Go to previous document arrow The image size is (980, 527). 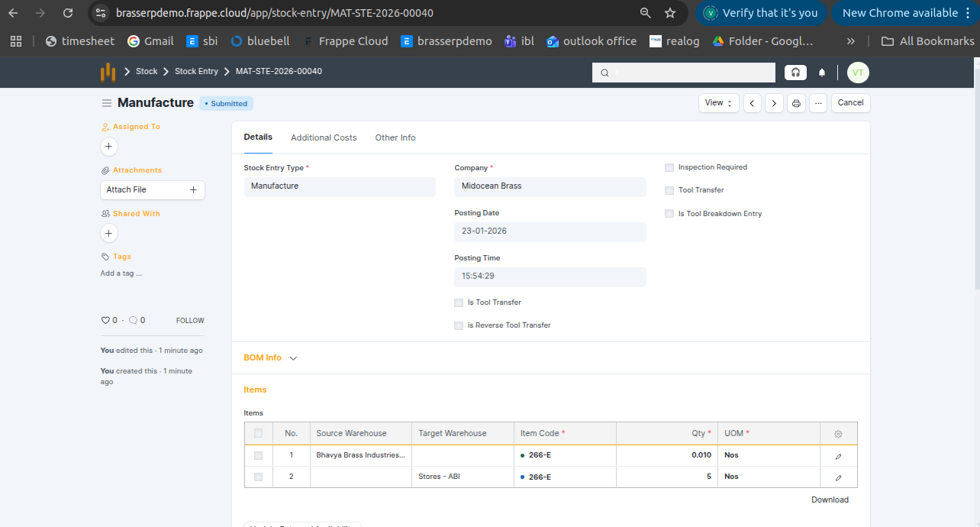point(753,103)
